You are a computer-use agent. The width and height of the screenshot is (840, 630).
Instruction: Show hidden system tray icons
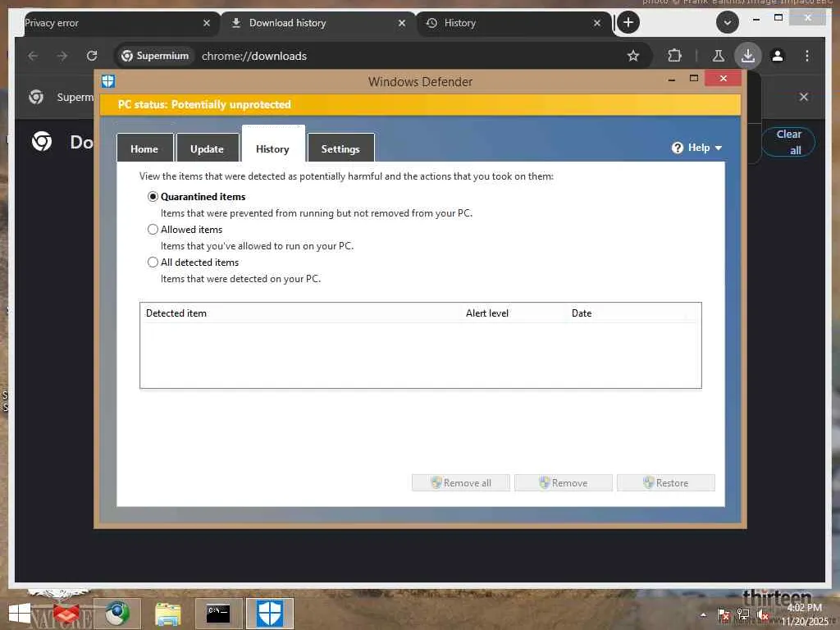coord(703,615)
